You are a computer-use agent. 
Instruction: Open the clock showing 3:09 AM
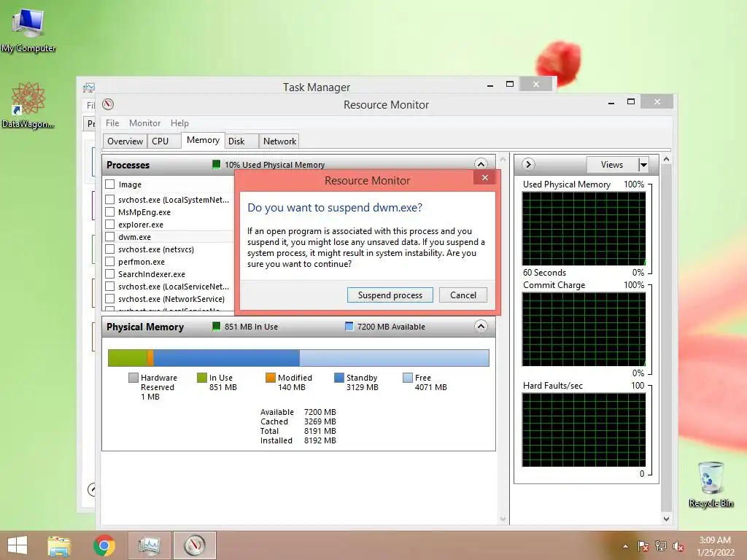click(x=715, y=546)
